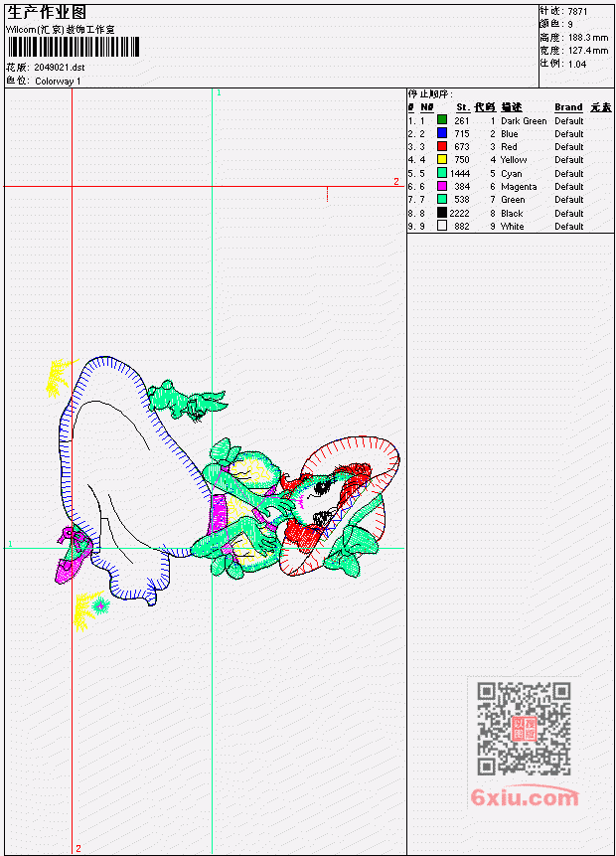Click stitch count 261 in Dark Green row
Image resolution: width=616 pixels, height=856 pixels.
tap(462, 120)
